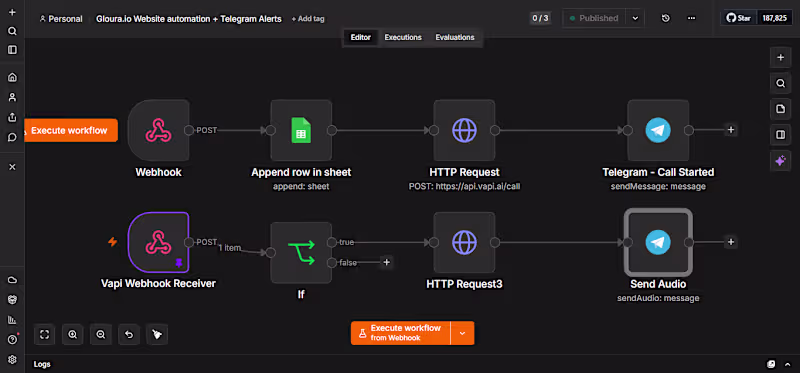Zoom in on the canvas
The width and height of the screenshot is (800, 373).
72,335
